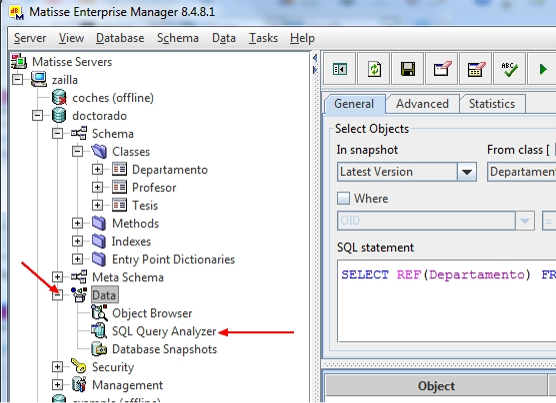The height and width of the screenshot is (403, 556).
Task: Switch to the Statistics tab
Action: (492, 104)
